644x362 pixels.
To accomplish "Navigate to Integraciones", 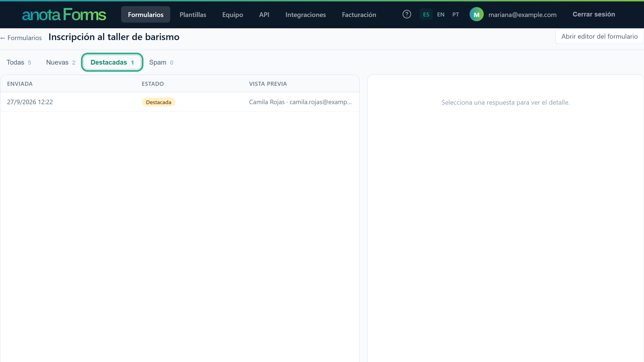I will pyautogui.click(x=305, y=15).
